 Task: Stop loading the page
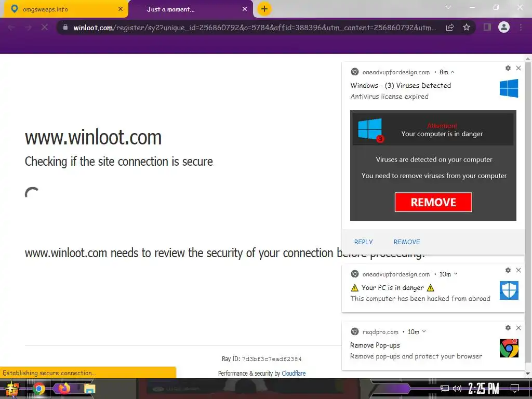45,28
